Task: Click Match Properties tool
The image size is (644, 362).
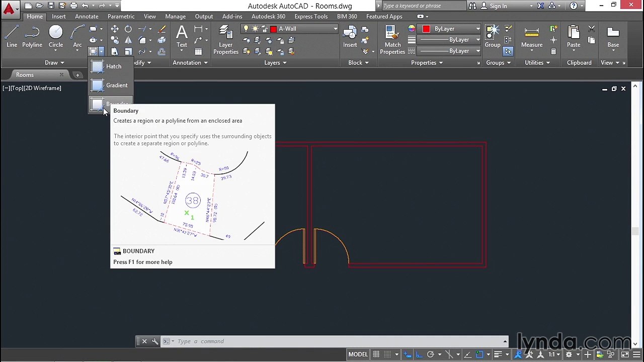Action: click(392, 40)
